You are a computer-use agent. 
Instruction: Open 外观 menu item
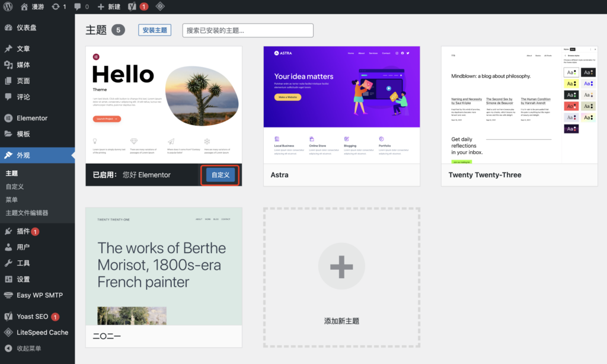(37, 155)
